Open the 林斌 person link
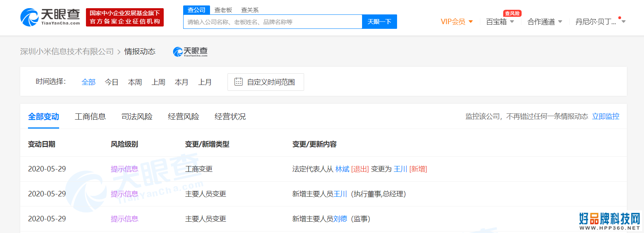The image size is (644, 233). point(342,169)
